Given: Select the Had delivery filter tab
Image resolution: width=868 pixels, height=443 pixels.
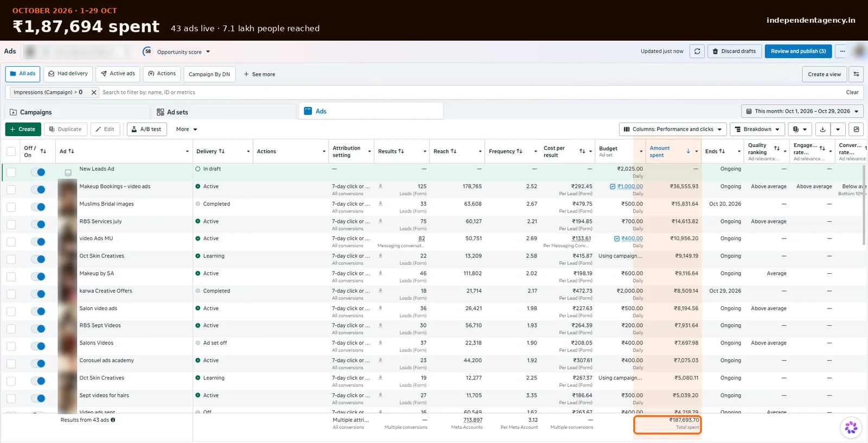Looking at the screenshot, I should tap(68, 74).
